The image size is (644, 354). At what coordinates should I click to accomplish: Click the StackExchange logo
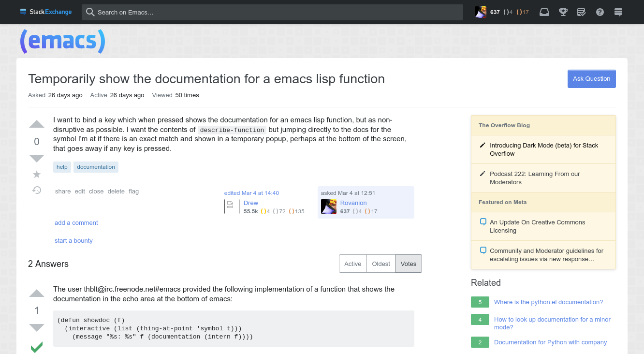(46, 12)
